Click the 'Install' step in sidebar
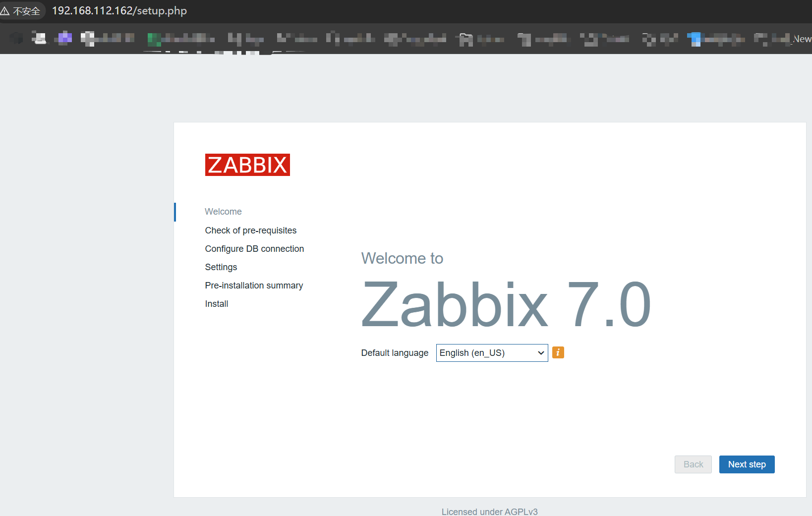The height and width of the screenshot is (516, 812). click(216, 303)
